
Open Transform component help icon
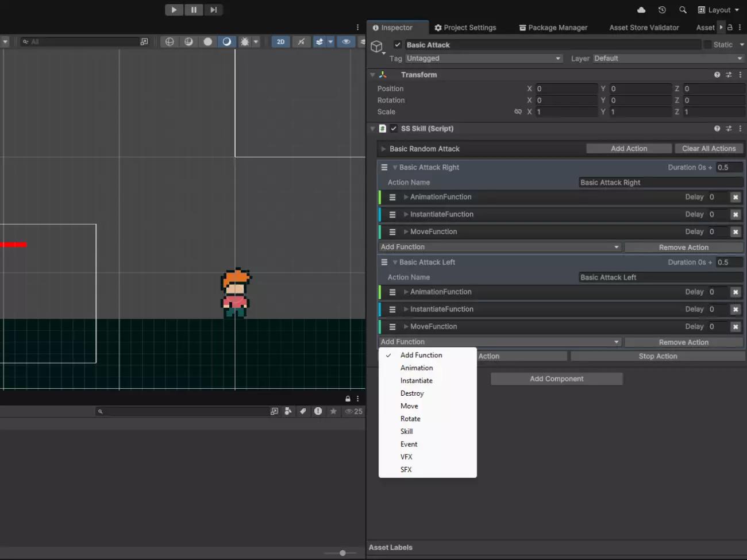pyautogui.click(x=717, y=75)
